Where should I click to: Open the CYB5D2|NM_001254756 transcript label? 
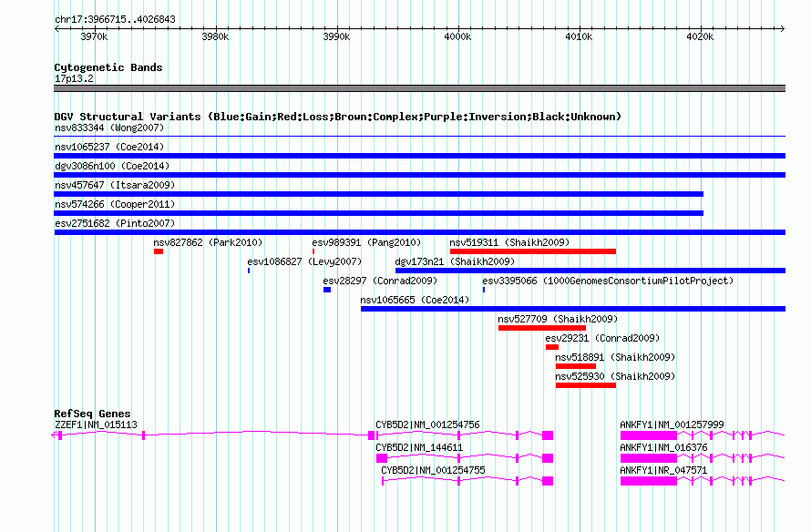427,425
